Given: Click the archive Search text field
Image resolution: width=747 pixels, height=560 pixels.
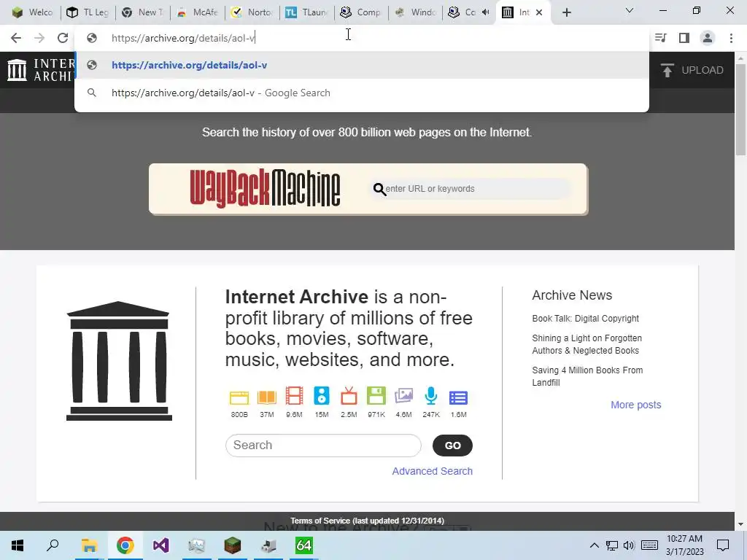Looking at the screenshot, I should (323, 446).
